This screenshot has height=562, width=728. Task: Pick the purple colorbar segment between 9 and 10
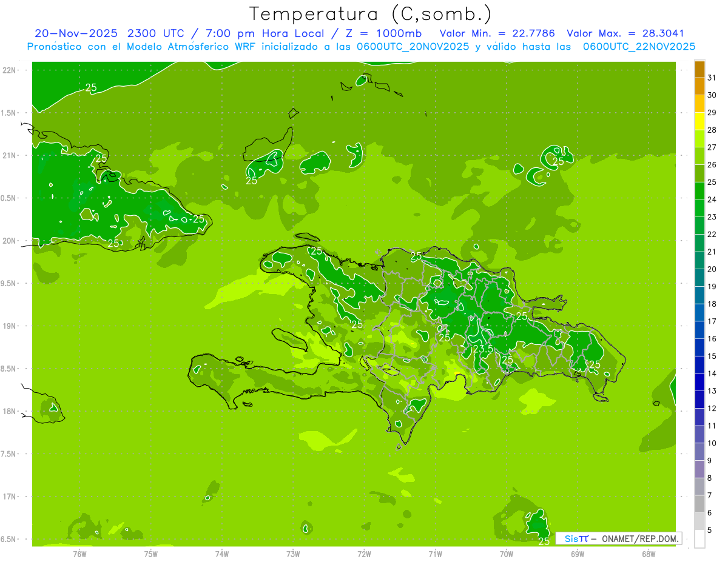(x=699, y=452)
